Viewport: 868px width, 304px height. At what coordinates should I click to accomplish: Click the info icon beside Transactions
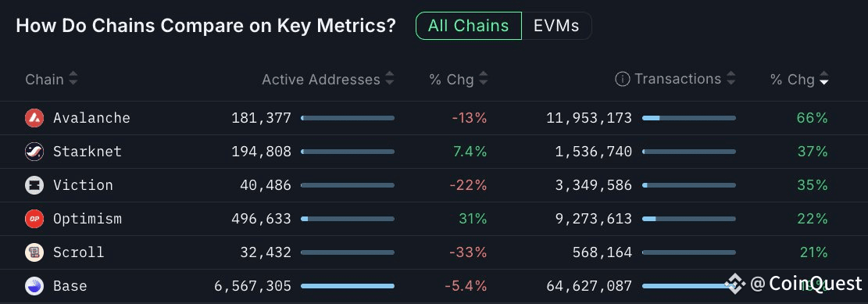[622, 79]
